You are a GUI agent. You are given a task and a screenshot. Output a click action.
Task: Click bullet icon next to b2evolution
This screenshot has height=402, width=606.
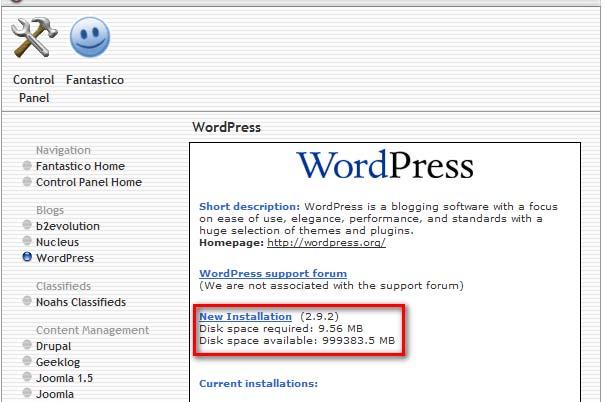point(27,226)
